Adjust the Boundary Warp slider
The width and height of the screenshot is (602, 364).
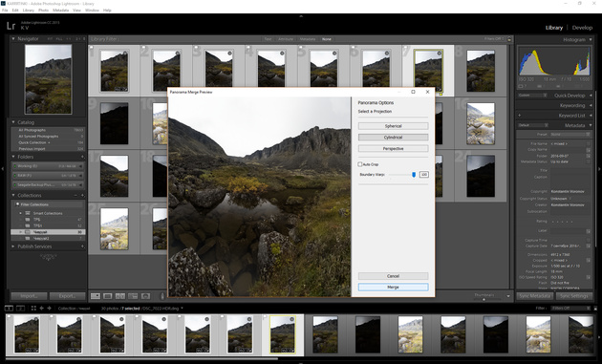[x=414, y=175]
